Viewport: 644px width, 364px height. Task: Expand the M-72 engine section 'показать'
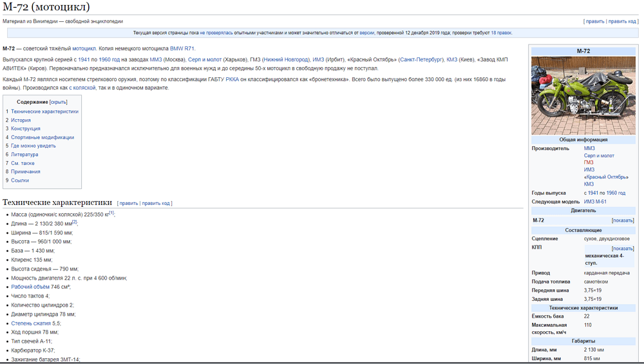tap(623, 220)
